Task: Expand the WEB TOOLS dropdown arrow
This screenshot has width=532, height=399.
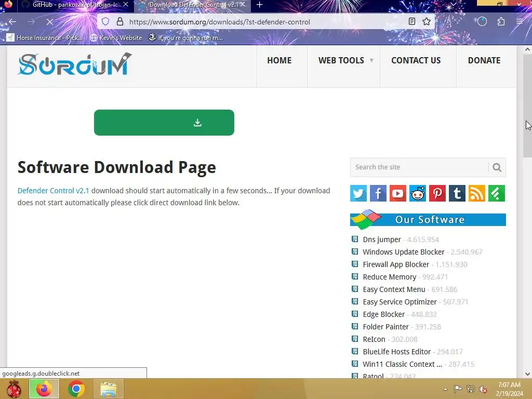Action: point(371,60)
